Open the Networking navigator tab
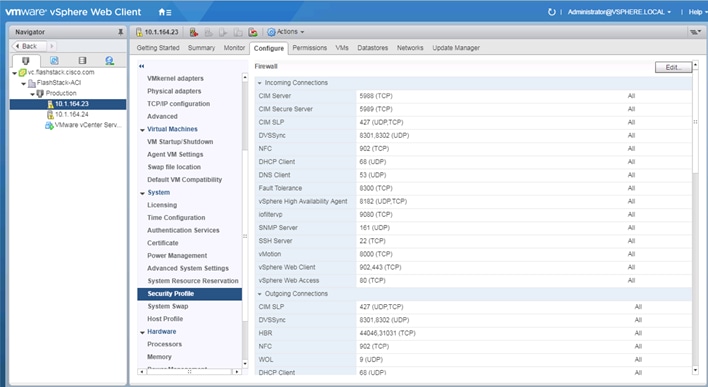 click(x=109, y=61)
